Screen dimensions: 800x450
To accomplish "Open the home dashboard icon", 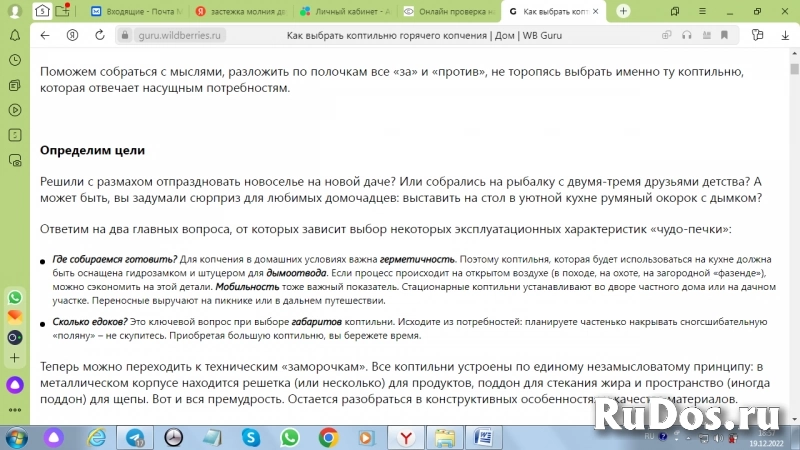I will click(42, 11).
